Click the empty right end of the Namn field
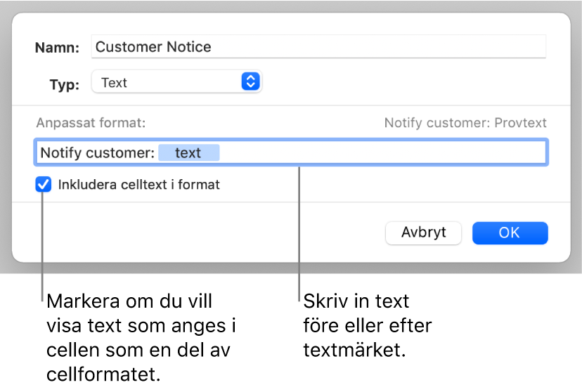Viewport: 582px width, 392px height. (422, 47)
